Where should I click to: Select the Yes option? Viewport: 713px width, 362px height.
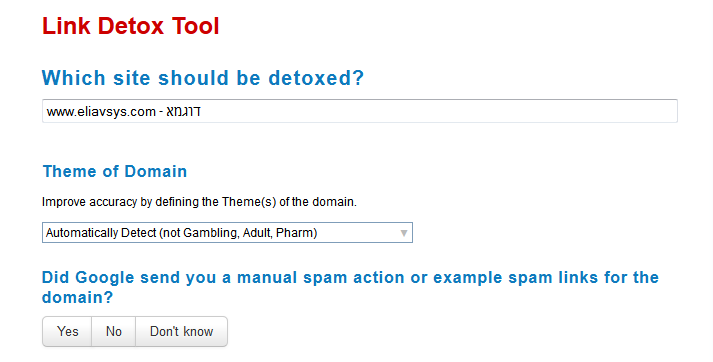(x=67, y=332)
